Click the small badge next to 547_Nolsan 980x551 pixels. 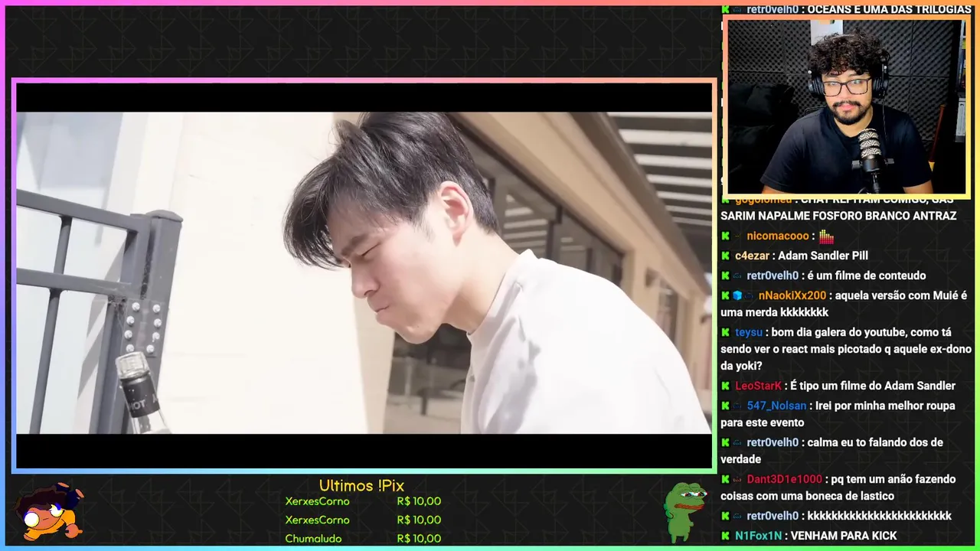point(737,406)
